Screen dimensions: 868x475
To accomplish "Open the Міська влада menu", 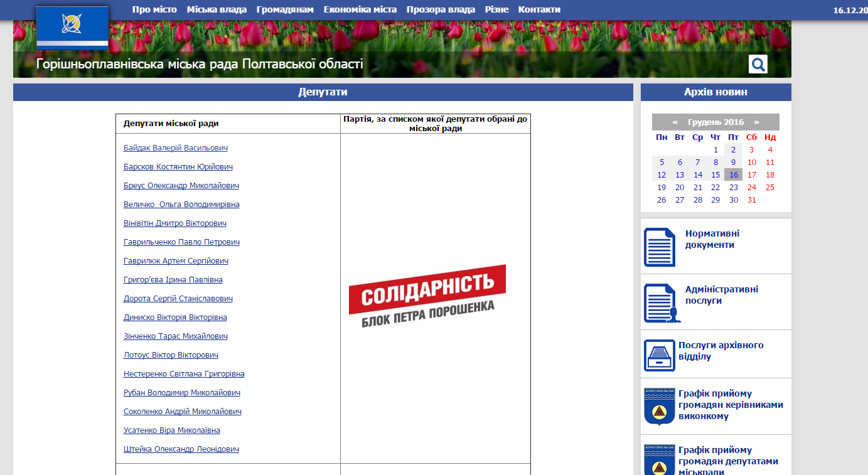I will tap(217, 9).
